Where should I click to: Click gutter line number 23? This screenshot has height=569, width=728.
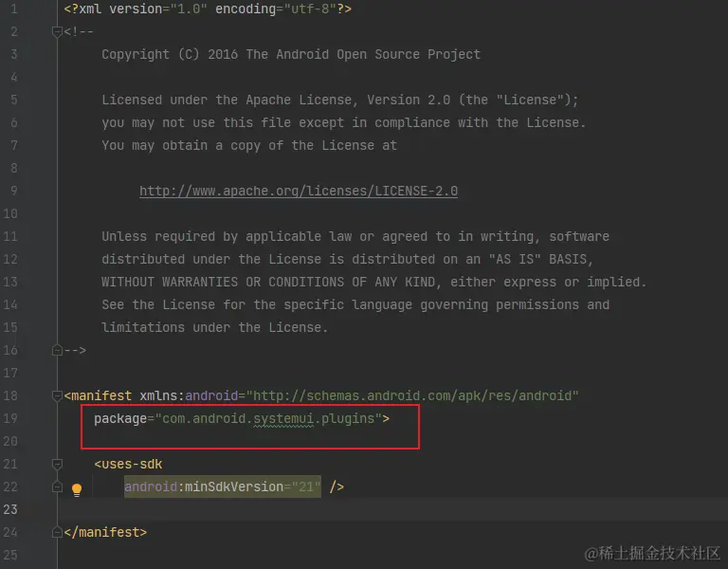pyautogui.click(x=10, y=509)
